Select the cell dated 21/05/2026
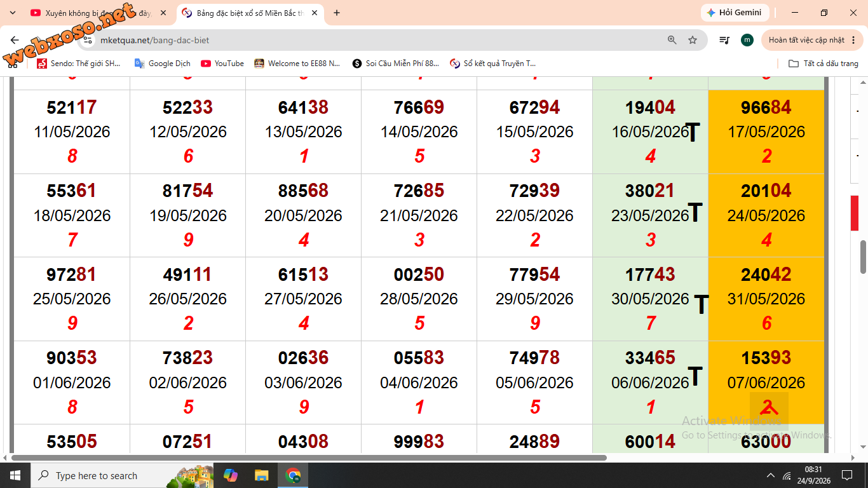 (x=419, y=215)
